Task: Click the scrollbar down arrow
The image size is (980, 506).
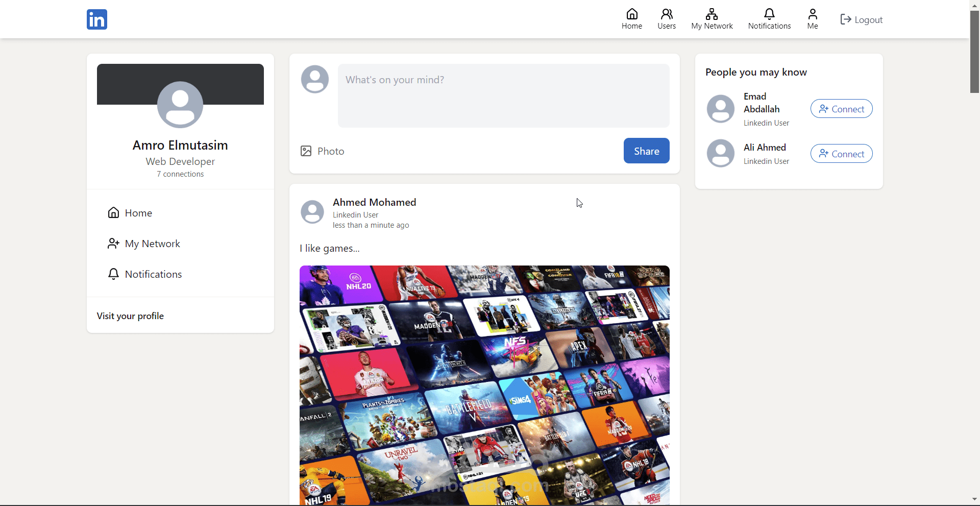Action: coord(974,499)
